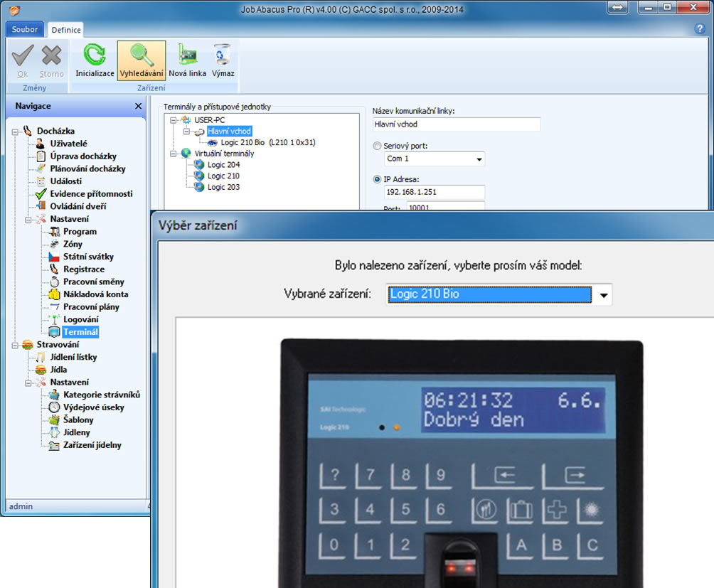Open the Com 1 serial port dropdown
Screen dimensions: 714x588
click(479, 159)
